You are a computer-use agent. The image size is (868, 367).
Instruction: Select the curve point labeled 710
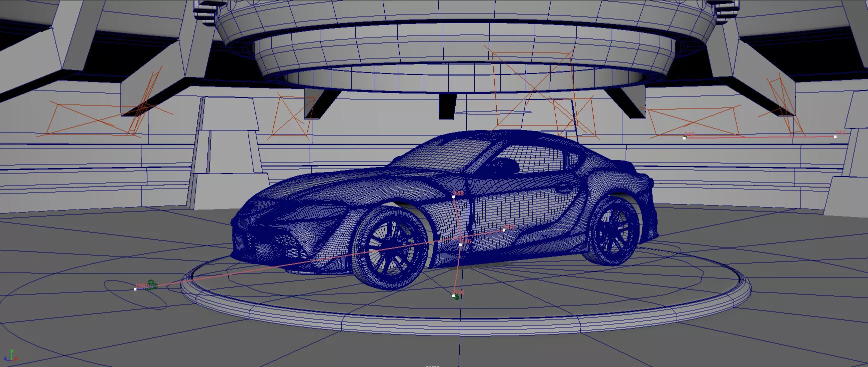click(x=836, y=136)
